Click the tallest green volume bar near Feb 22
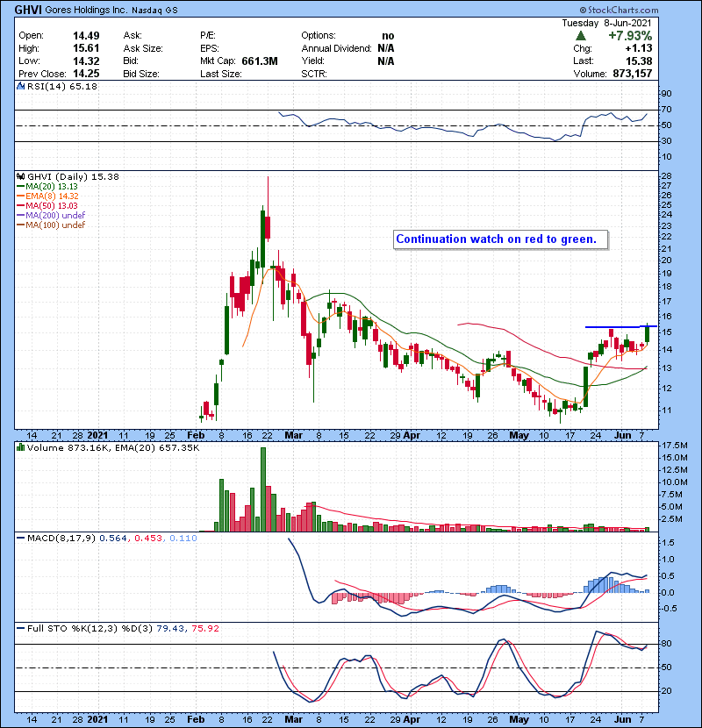Viewport: 702px width, 728px height. [x=263, y=489]
